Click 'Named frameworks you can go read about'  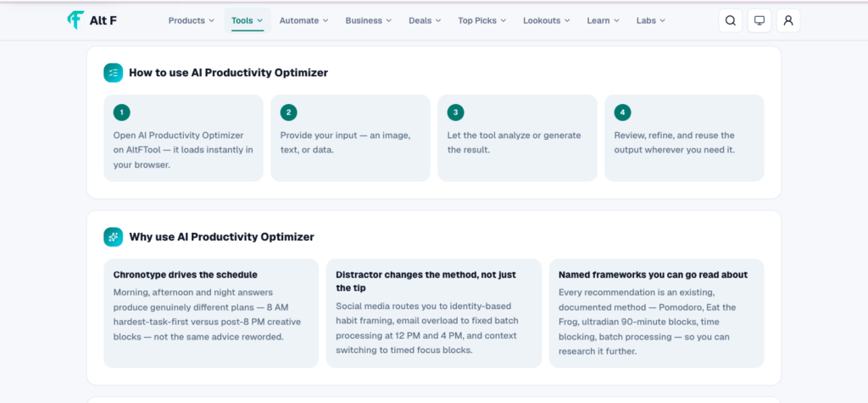pos(654,275)
